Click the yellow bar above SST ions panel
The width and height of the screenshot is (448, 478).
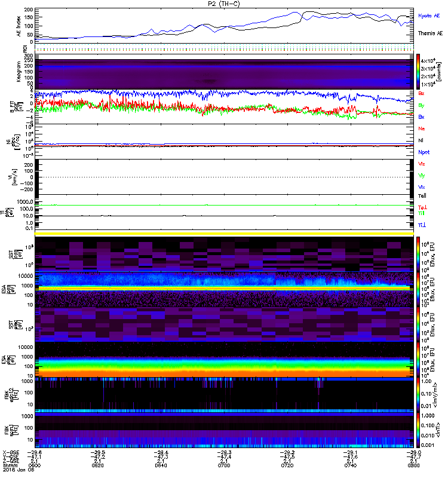[x=224, y=234]
